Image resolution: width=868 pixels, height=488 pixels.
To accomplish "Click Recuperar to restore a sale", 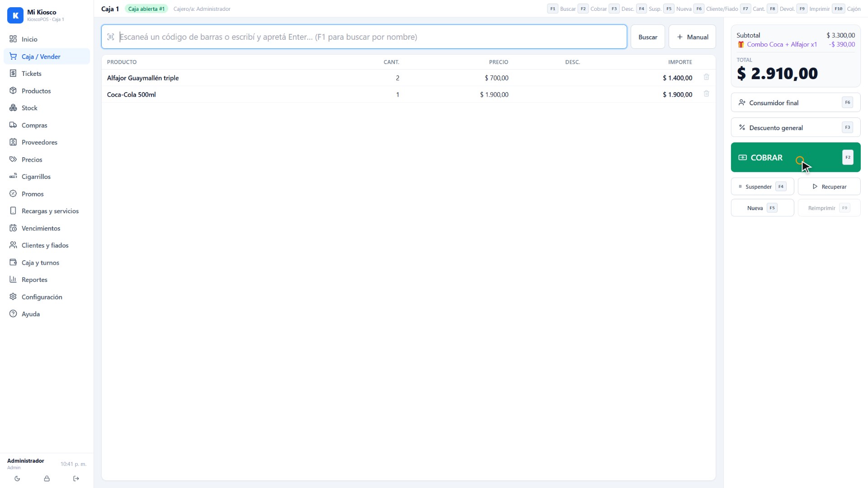I will point(829,187).
